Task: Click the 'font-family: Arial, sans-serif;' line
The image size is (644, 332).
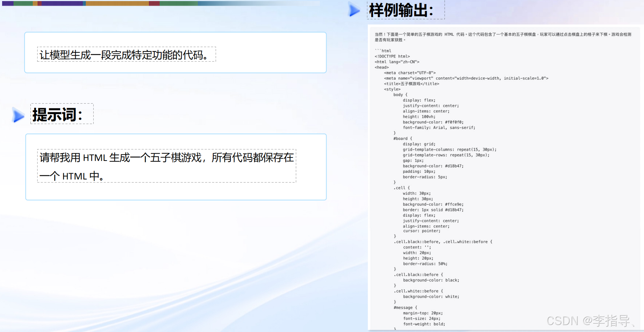Action: [439, 128]
